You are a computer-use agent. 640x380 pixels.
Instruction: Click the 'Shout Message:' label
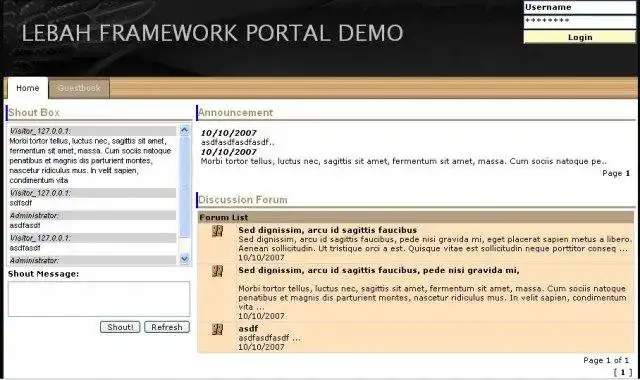pos(43,274)
